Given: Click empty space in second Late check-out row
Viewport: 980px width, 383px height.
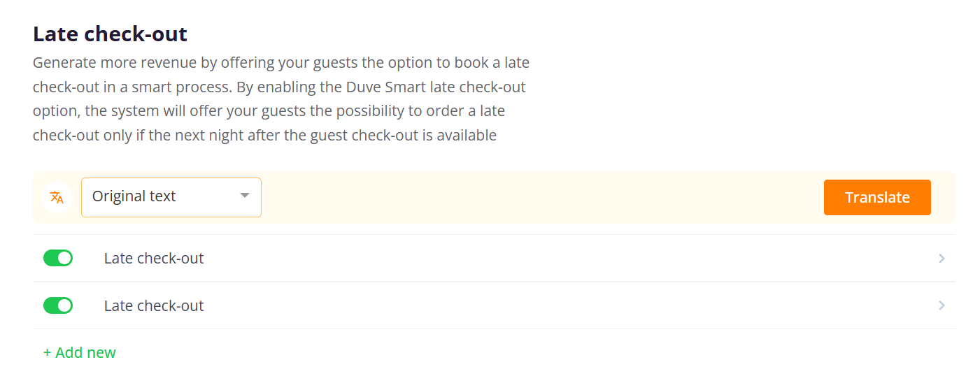Looking at the screenshot, I should coord(560,306).
